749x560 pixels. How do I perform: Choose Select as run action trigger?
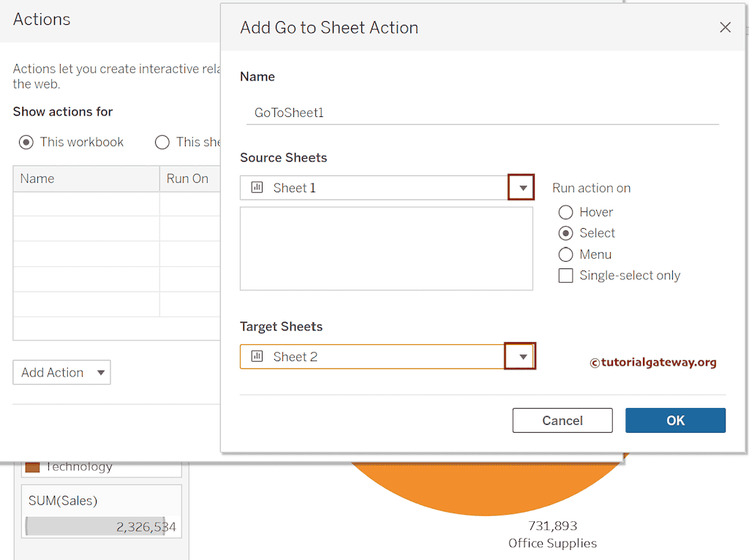click(565, 233)
